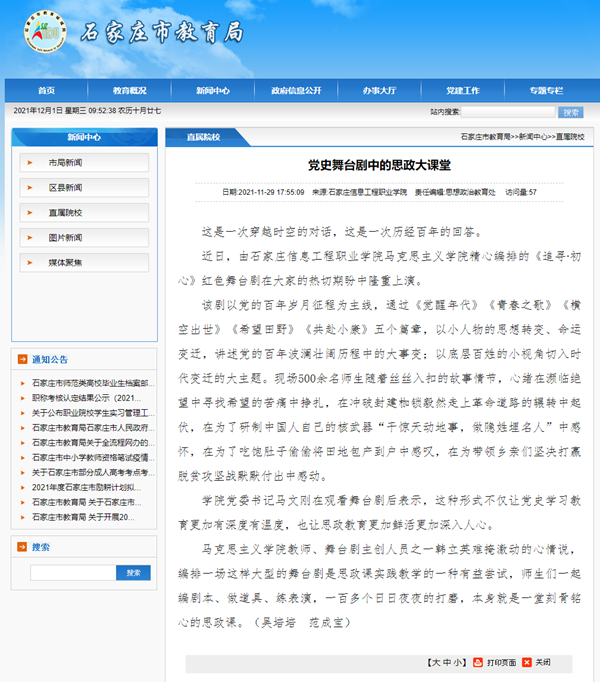The image size is (600, 682).
Task: Focus the 站内搜索 input field
Action: [x=507, y=112]
